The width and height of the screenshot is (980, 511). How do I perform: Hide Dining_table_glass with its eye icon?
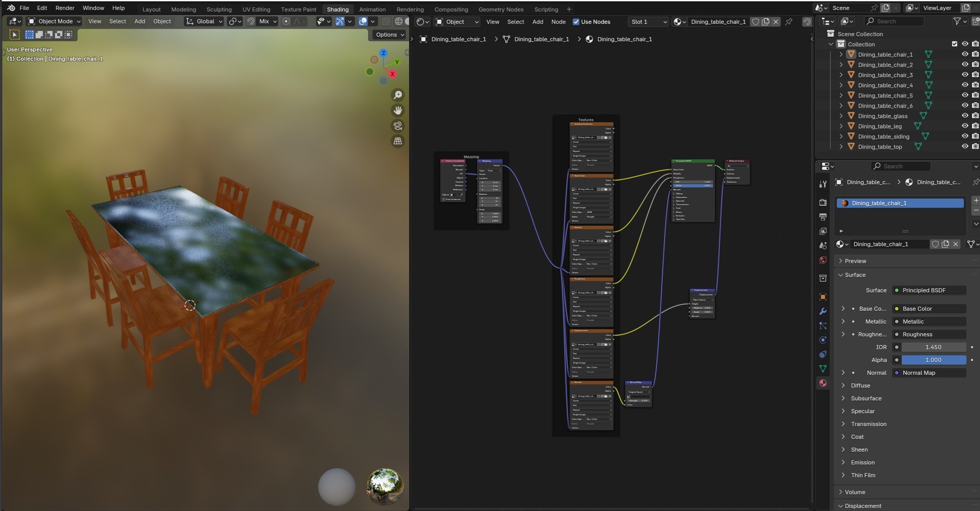click(965, 116)
